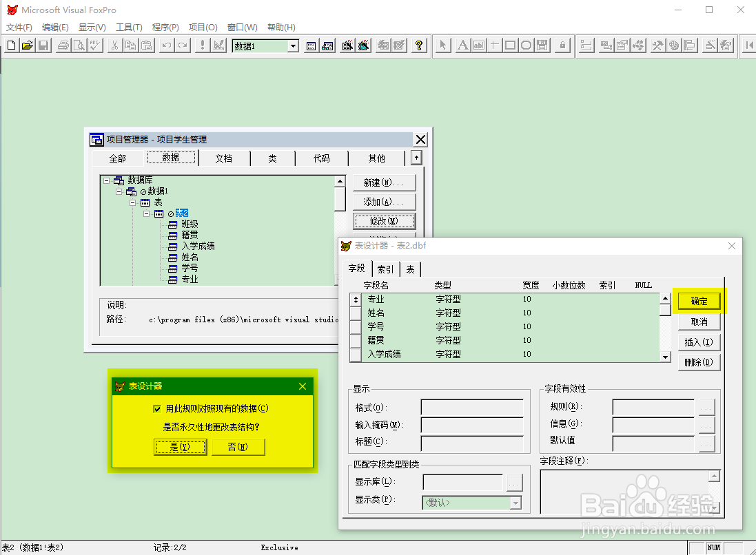Click the 确定 button in table designer
Screen dimensions: 756x555
[x=699, y=301]
